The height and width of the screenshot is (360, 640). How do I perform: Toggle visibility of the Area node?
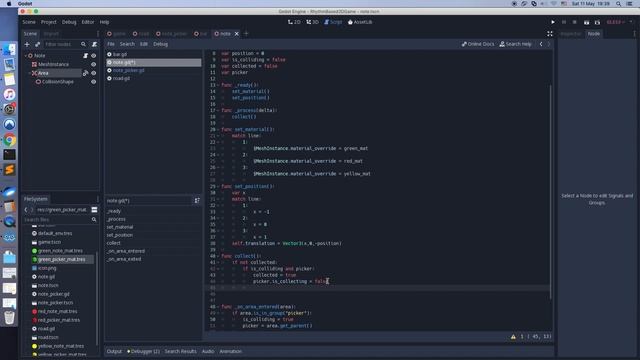93,73
